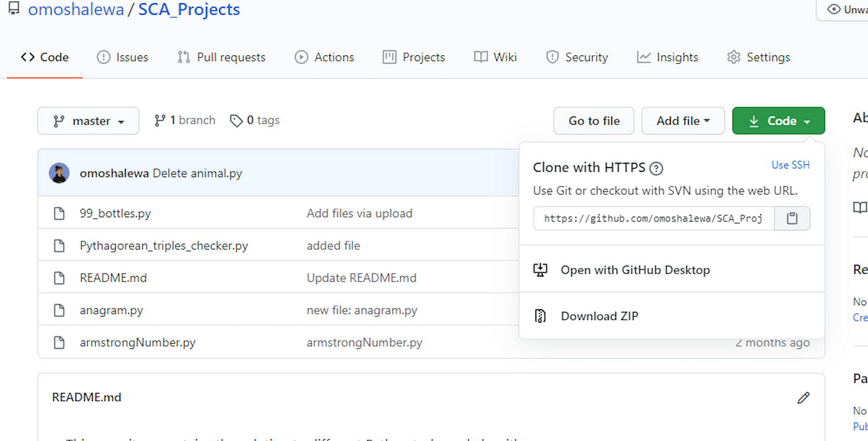868x441 pixels.
Task: Click the Add files via upload commit message
Action: click(x=360, y=213)
